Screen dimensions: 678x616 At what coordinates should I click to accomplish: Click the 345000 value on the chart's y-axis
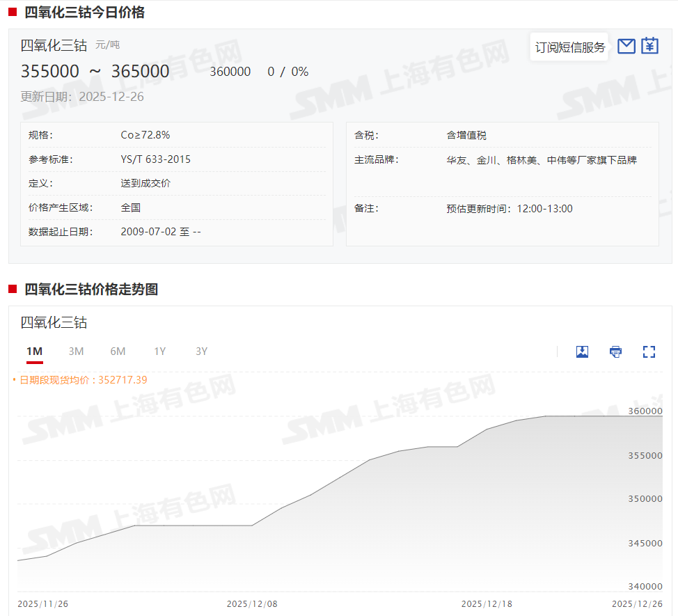click(x=645, y=543)
